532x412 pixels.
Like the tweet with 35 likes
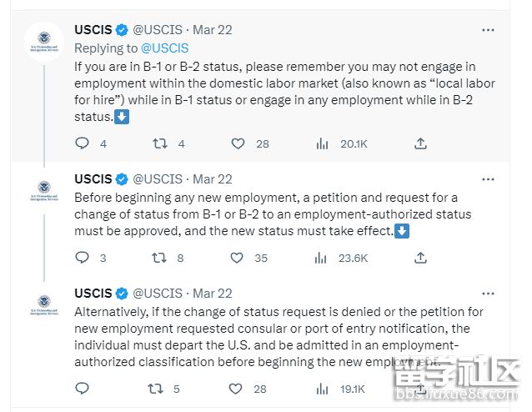tap(237, 258)
